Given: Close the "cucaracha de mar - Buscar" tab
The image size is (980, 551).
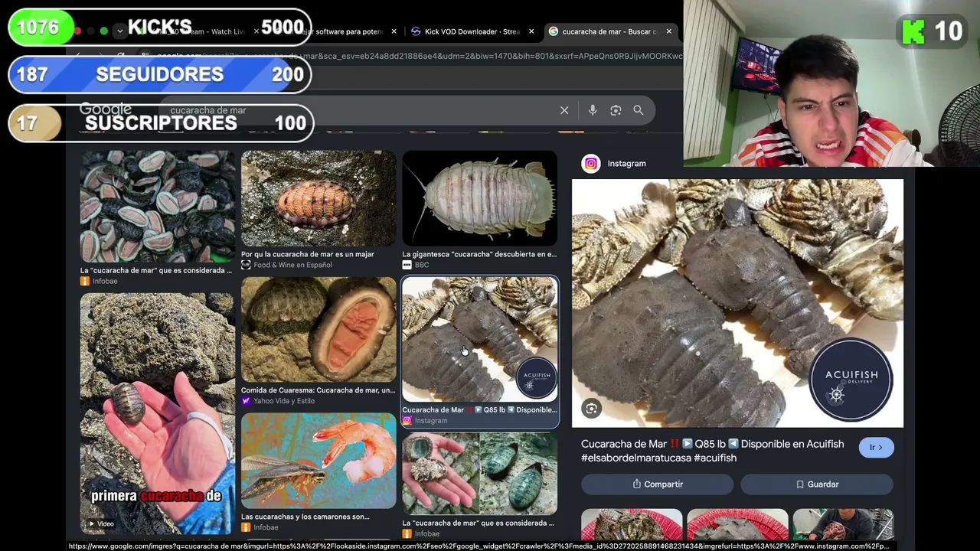Looking at the screenshot, I should [668, 31].
